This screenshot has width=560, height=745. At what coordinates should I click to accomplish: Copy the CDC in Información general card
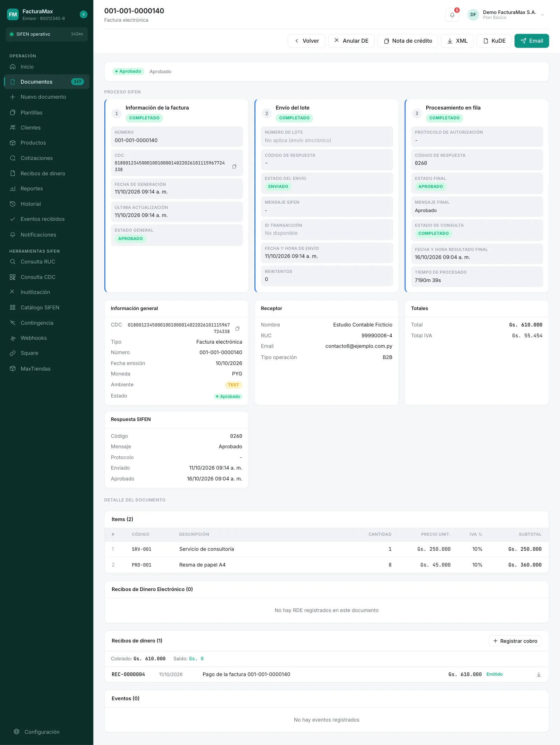tap(237, 329)
